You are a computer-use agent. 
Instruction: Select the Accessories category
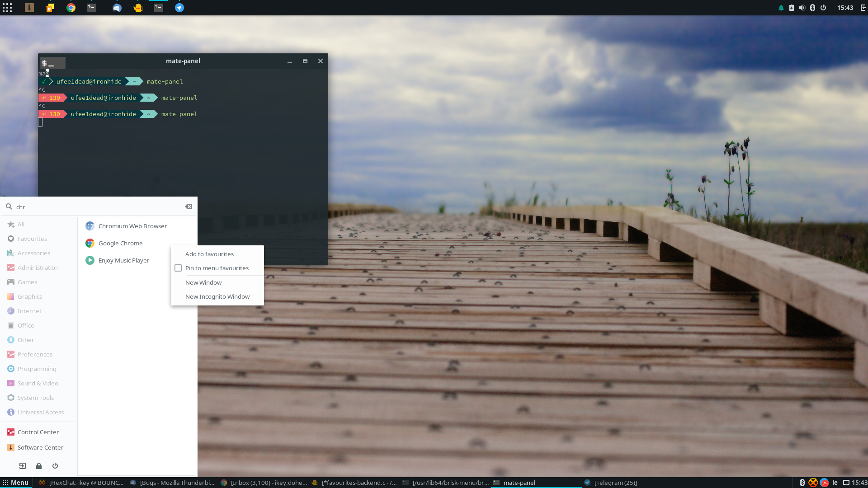pyautogui.click(x=40, y=253)
